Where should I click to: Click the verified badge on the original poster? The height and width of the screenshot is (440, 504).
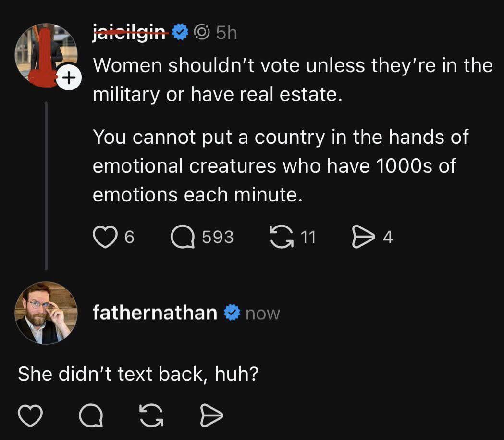(x=181, y=33)
